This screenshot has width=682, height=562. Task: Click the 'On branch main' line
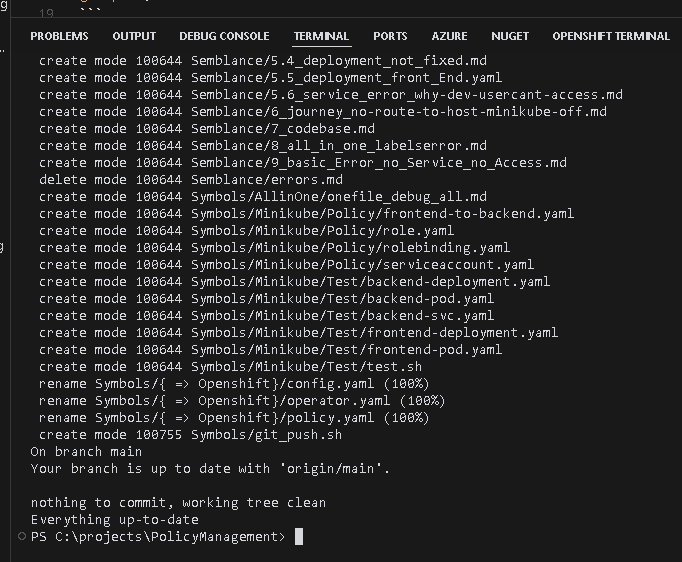(86, 451)
